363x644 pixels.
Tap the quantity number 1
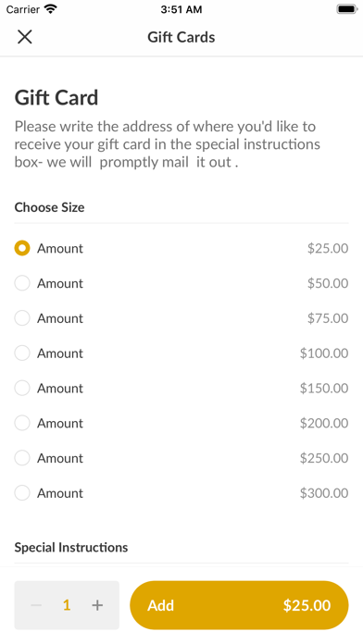67,605
